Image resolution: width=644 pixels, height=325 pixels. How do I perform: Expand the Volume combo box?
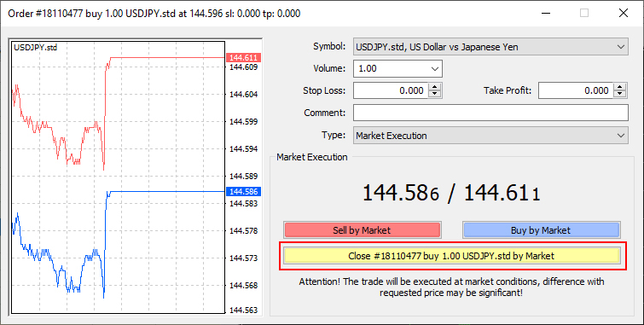(435, 68)
